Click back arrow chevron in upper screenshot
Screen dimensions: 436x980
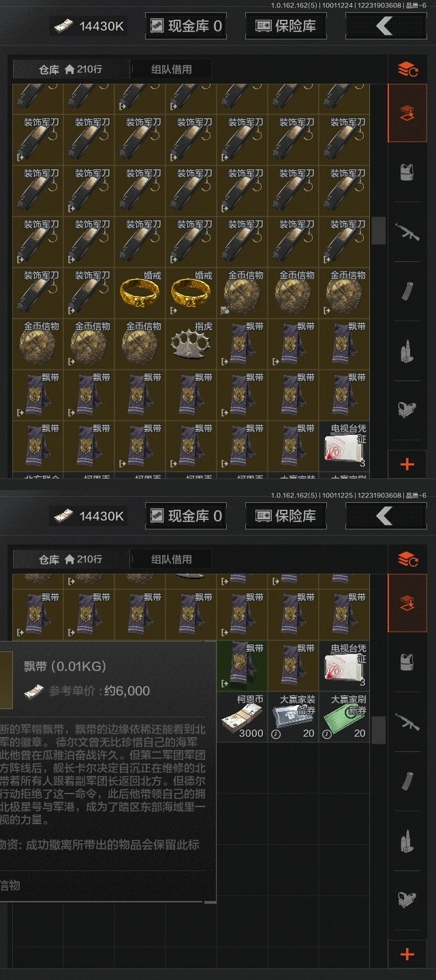coord(384,26)
